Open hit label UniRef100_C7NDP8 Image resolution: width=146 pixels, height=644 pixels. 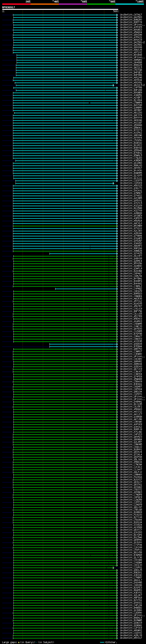pyautogui.click(x=131, y=495)
